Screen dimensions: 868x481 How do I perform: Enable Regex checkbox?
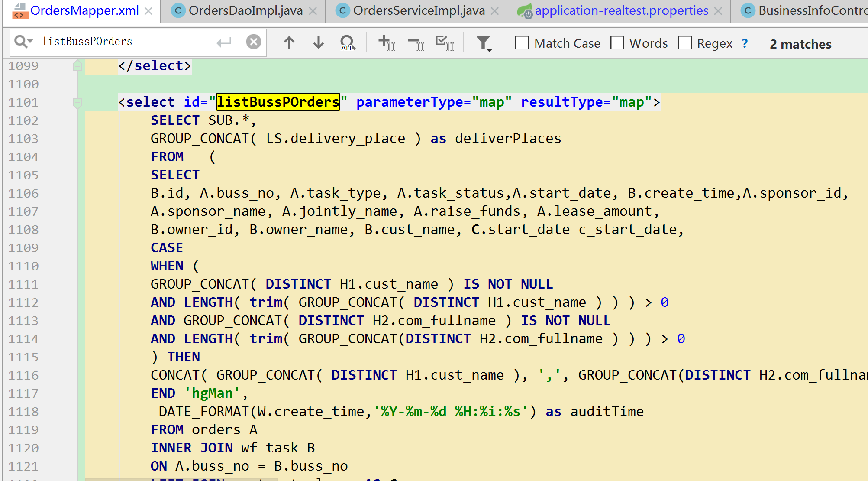[685, 43]
